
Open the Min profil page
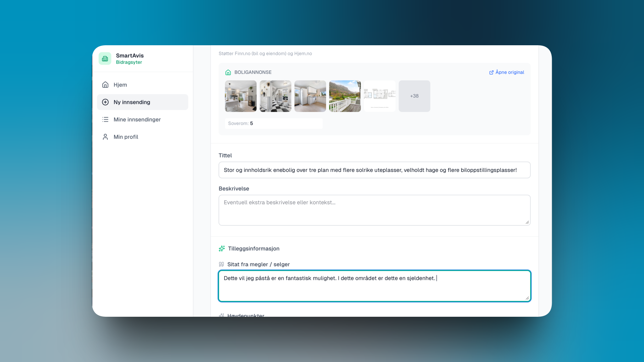pos(126,137)
